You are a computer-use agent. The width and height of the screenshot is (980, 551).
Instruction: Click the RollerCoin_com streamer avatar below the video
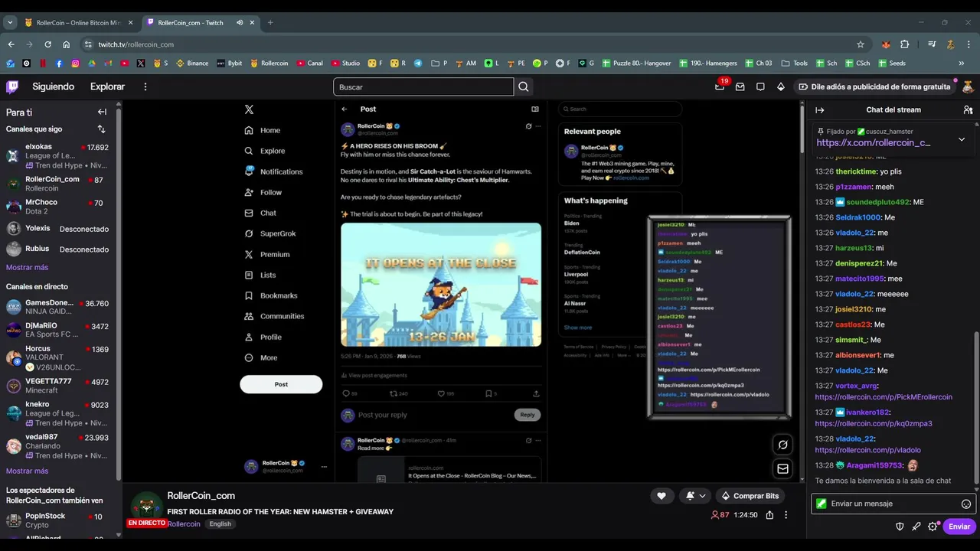pos(146,506)
